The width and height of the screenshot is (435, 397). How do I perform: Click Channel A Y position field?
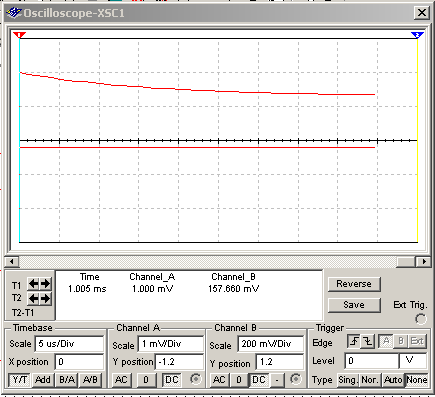(x=179, y=362)
